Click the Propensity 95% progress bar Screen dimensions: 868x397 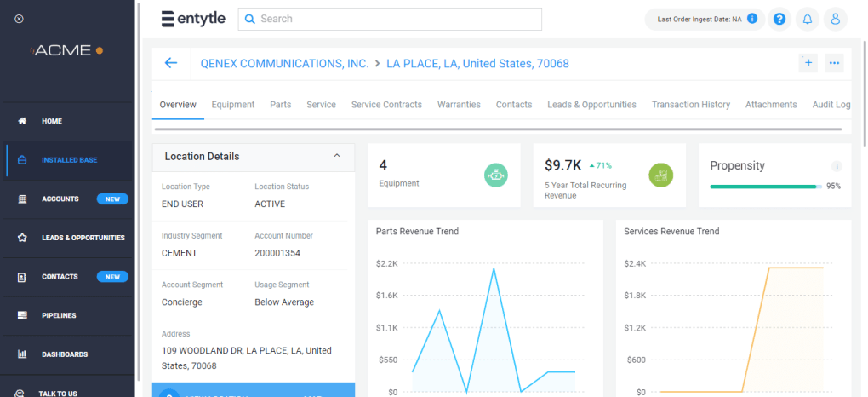766,187
